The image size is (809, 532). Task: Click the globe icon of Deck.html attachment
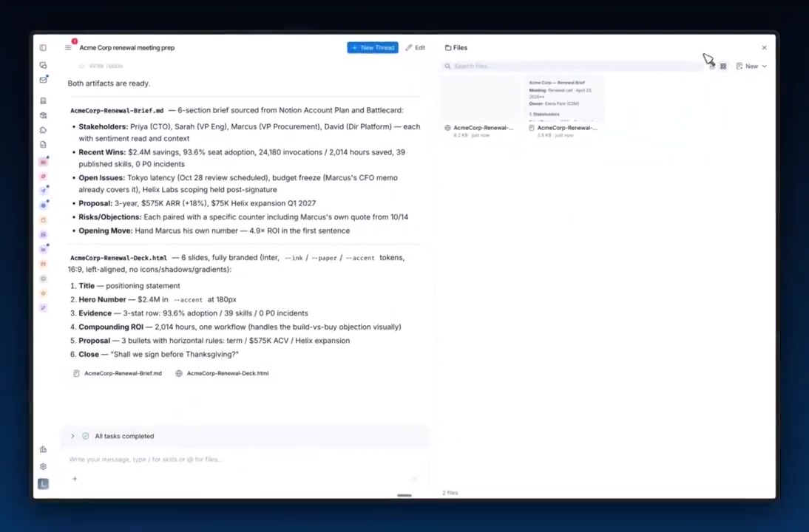click(x=179, y=373)
